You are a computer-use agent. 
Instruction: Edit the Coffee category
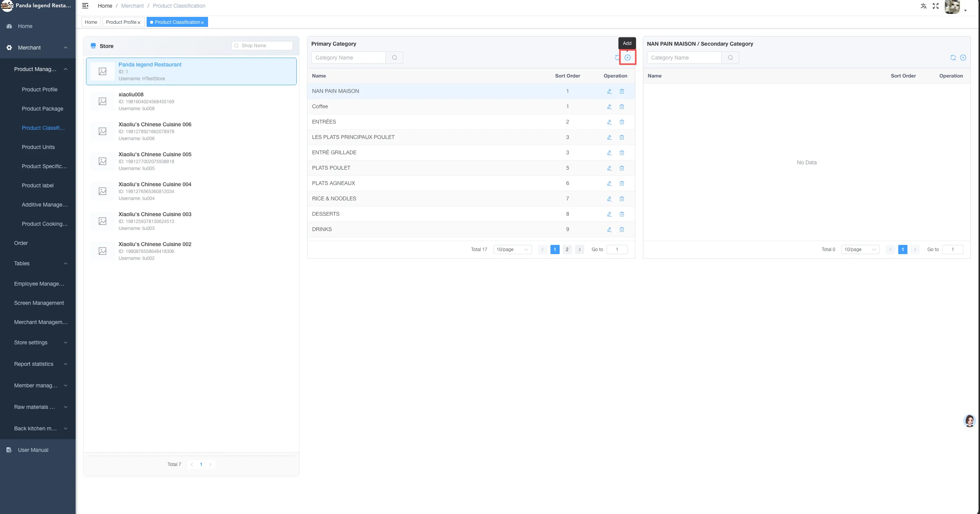[x=609, y=107]
